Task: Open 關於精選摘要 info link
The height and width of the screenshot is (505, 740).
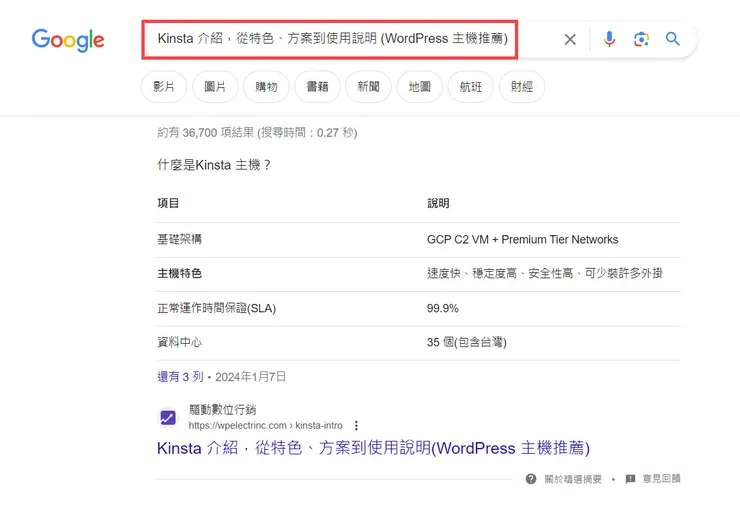Action: pos(573,479)
